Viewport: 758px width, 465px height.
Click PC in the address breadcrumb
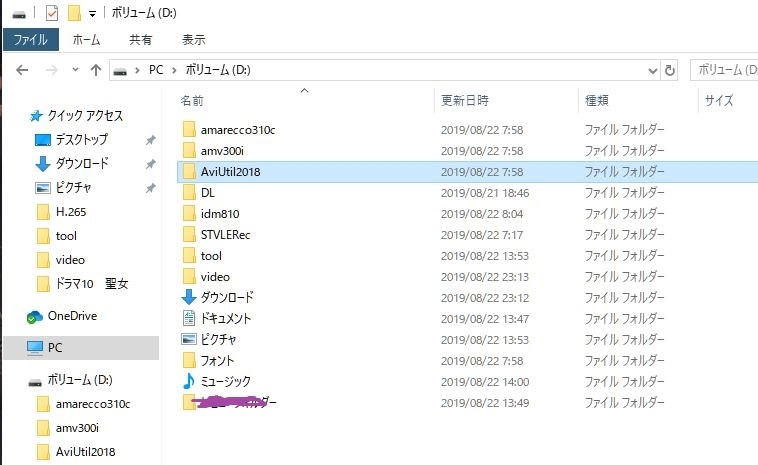pyautogui.click(x=156, y=70)
